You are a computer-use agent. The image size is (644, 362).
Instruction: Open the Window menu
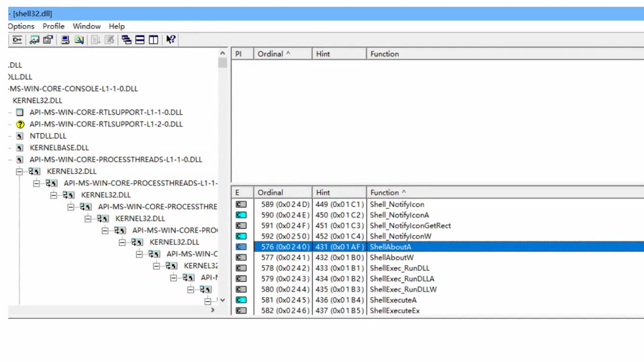click(86, 26)
